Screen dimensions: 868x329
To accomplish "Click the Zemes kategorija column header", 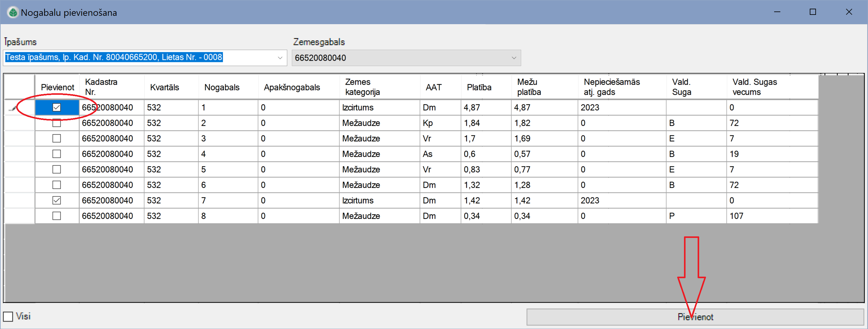I will tap(362, 87).
